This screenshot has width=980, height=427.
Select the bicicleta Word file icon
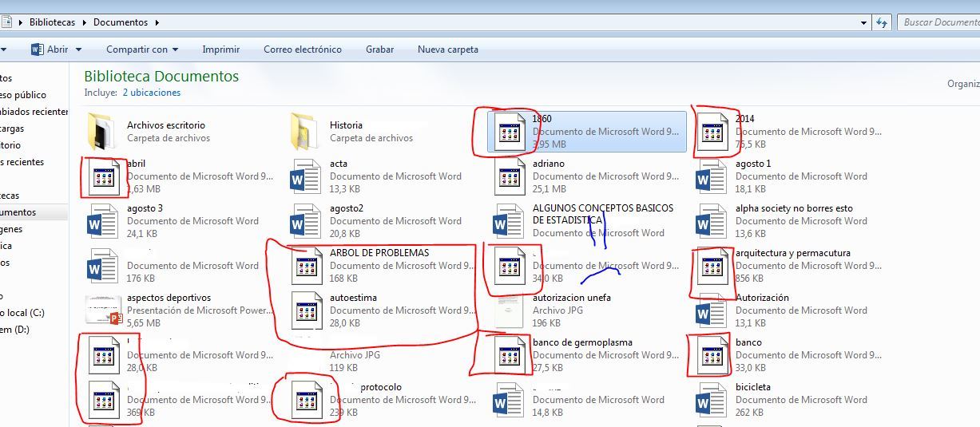[710, 400]
